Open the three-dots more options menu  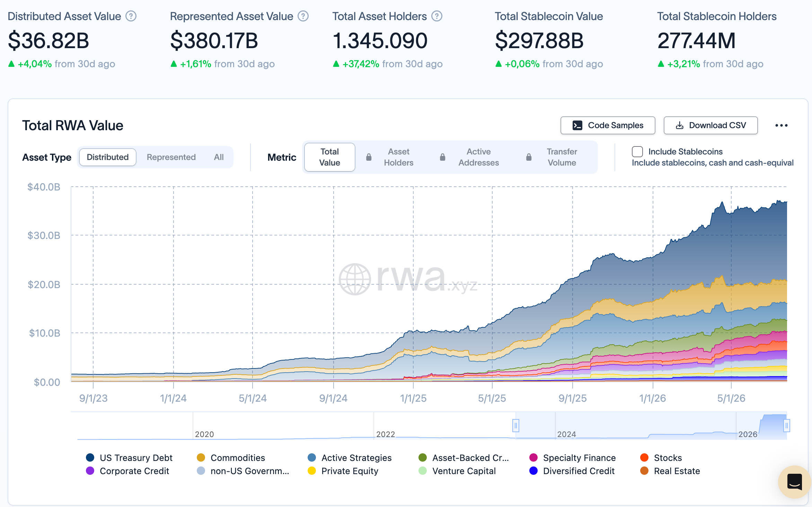point(781,125)
